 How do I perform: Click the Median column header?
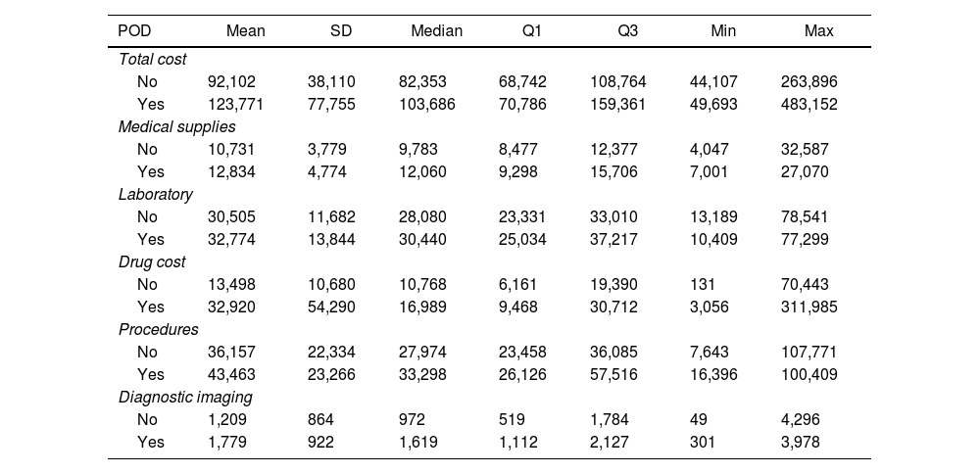(436, 31)
